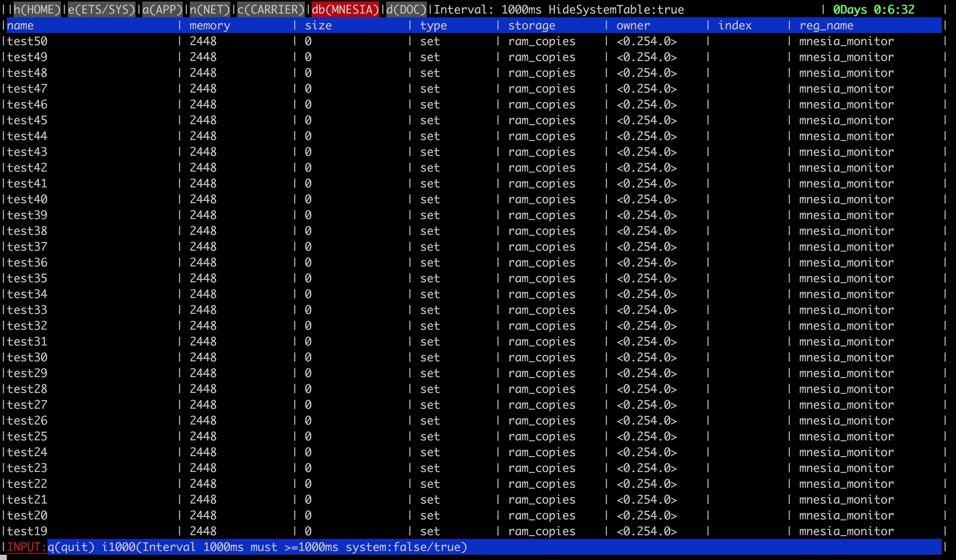
Task: Click the size column header
Action: [318, 25]
